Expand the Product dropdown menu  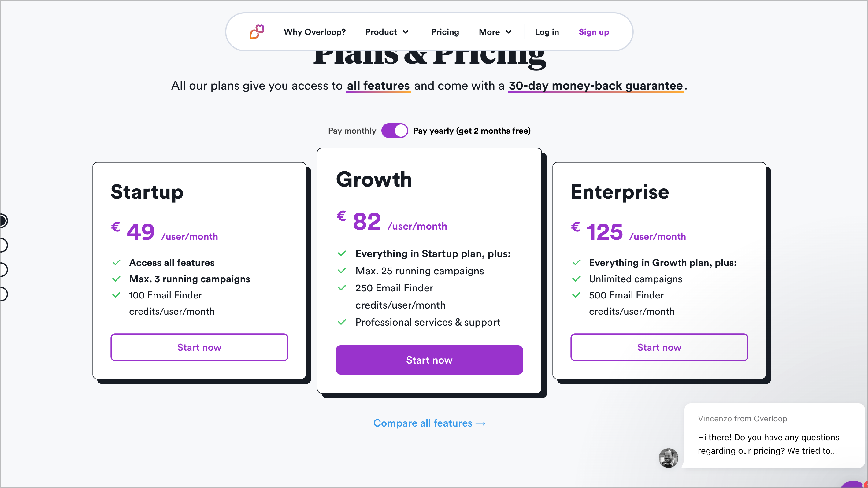[x=387, y=32]
